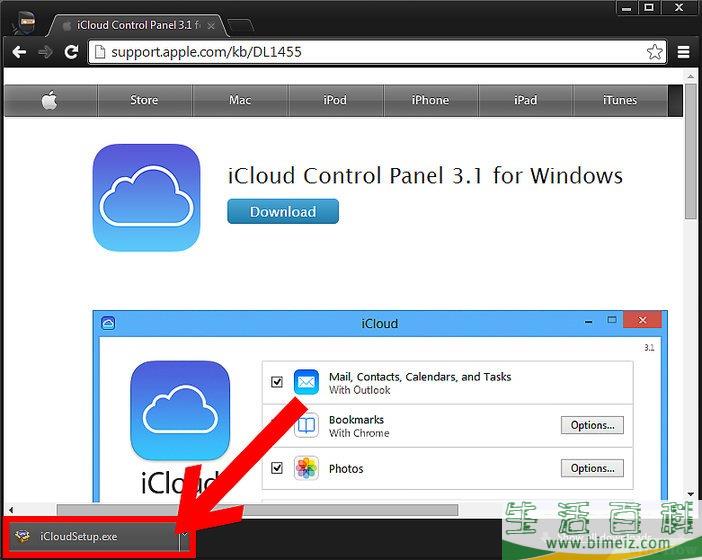702x560 pixels.
Task: Click the Photos flower icon
Action: pos(306,468)
